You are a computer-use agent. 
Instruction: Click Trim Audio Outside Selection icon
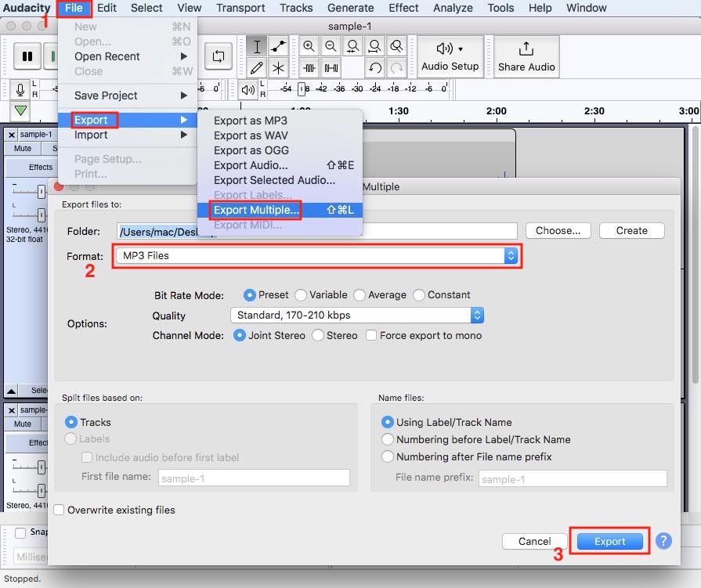[309, 68]
